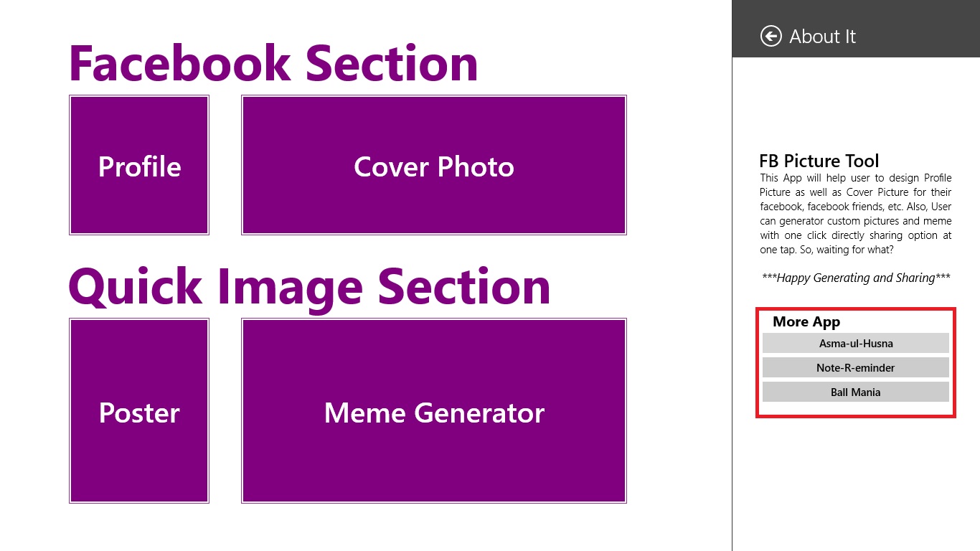Open the Meme Generator tile
Viewport: 980px width, 551px height.
point(434,411)
